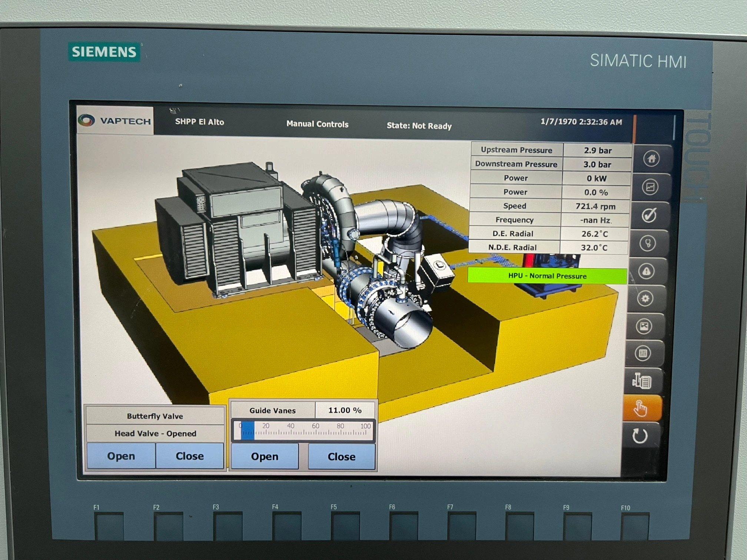
Task: Click the Guide Vanes label
Action: pos(272,410)
